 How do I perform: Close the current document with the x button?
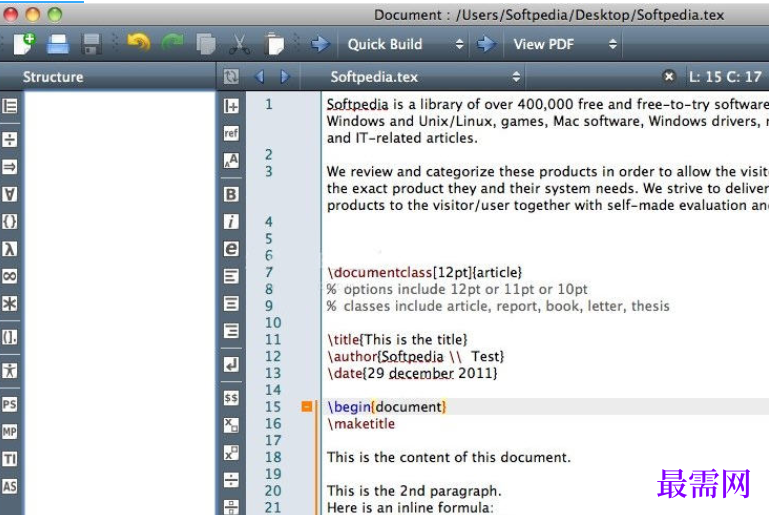[x=668, y=77]
